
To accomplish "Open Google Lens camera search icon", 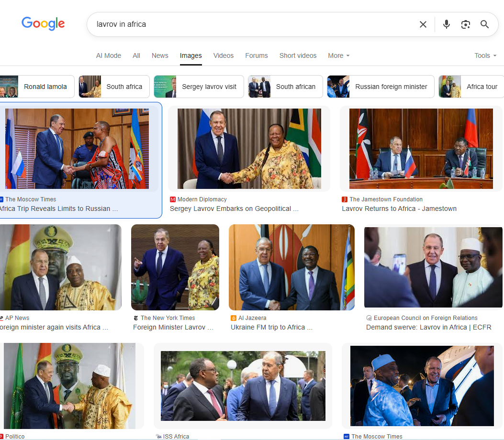I will (x=465, y=24).
